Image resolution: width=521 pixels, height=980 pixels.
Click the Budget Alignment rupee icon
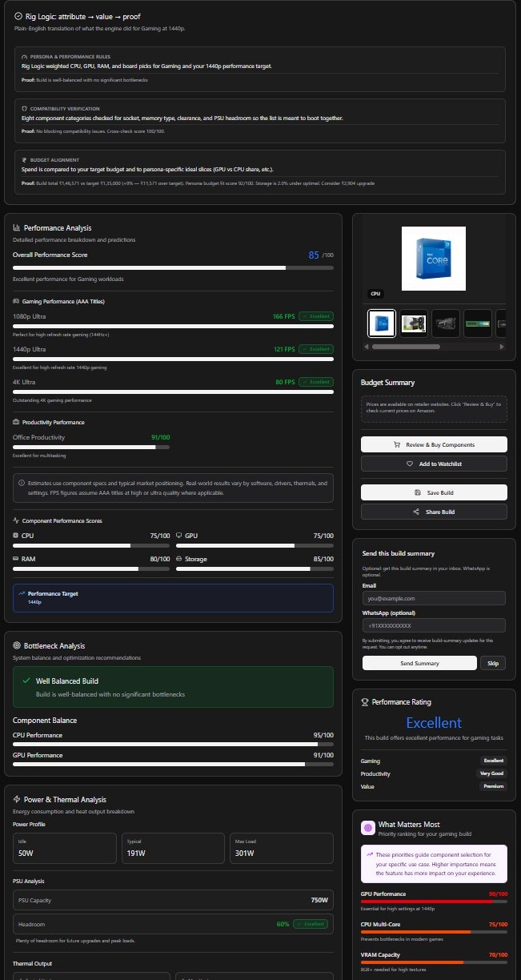(x=24, y=159)
